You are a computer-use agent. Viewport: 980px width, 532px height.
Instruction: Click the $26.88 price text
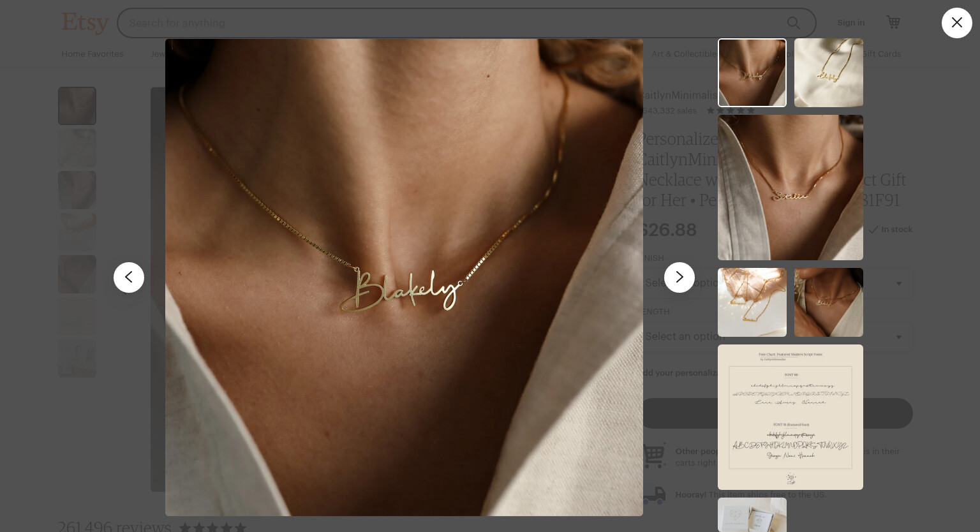click(670, 230)
